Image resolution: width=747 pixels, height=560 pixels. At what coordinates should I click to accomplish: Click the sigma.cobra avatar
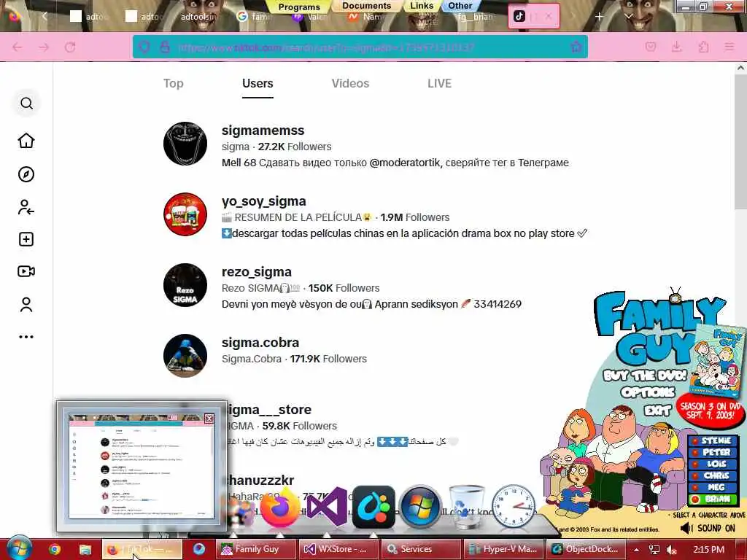[185, 356]
